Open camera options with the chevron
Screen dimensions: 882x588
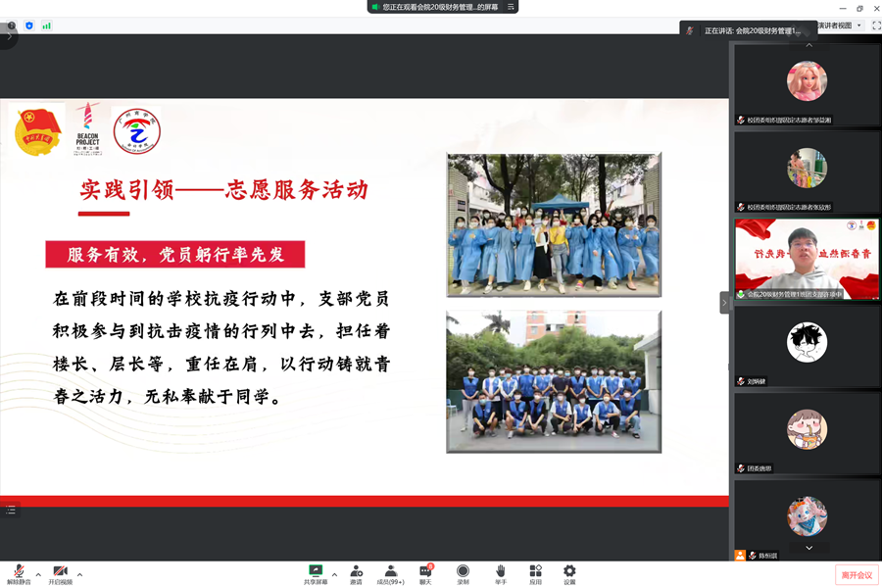79,574
